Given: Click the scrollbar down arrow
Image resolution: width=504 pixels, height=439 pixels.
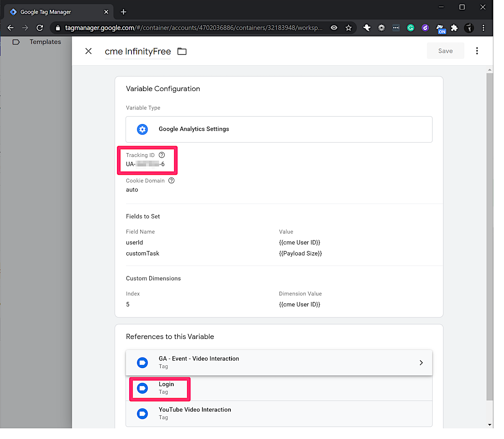Looking at the screenshot, I should pyautogui.click(x=490, y=424).
